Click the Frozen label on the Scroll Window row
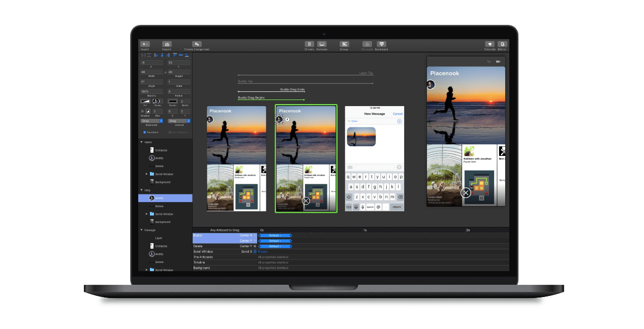Screen dimensions: 644x329 click(263, 251)
